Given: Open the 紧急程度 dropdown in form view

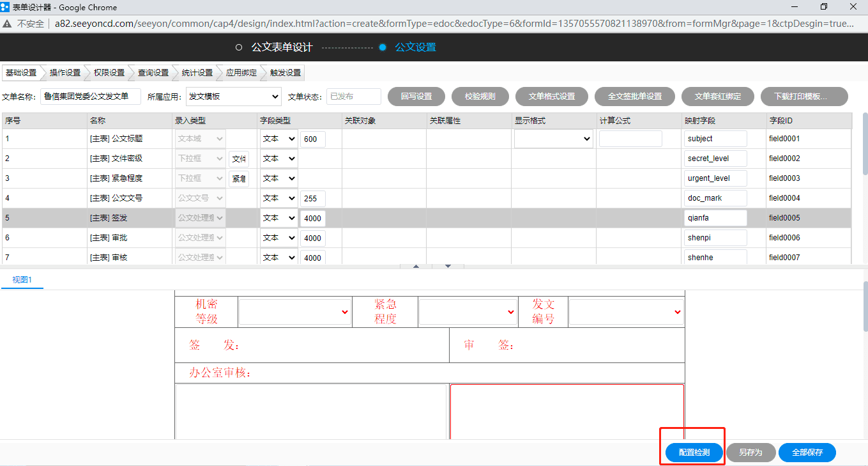Looking at the screenshot, I should pos(468,312).
